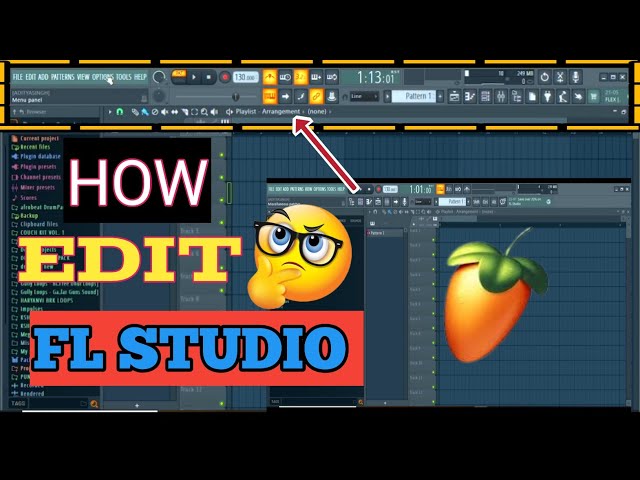This screenshot has height=480, width=640.
Task: Select the Playlist delete tool
Action: [155, 111]
